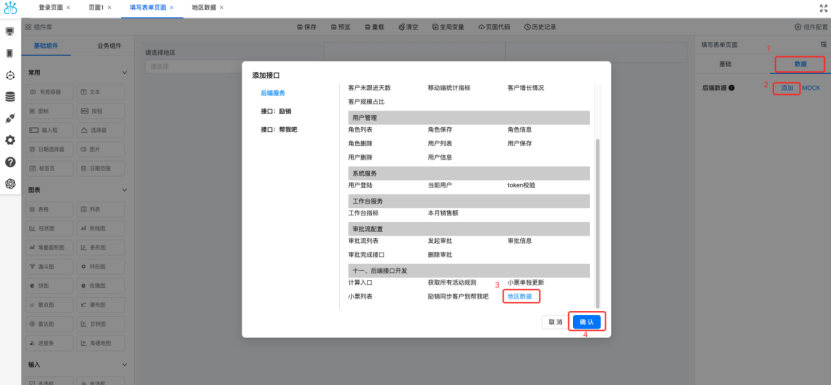Click the 重载 toolbar button
This screenshot has width=831, height=385.
374,27
